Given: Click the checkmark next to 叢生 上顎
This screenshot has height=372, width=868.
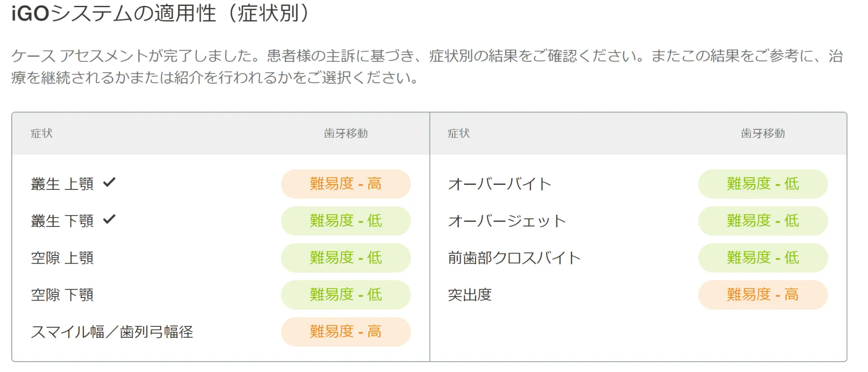Looking at the screenshot, I should 109,183.
